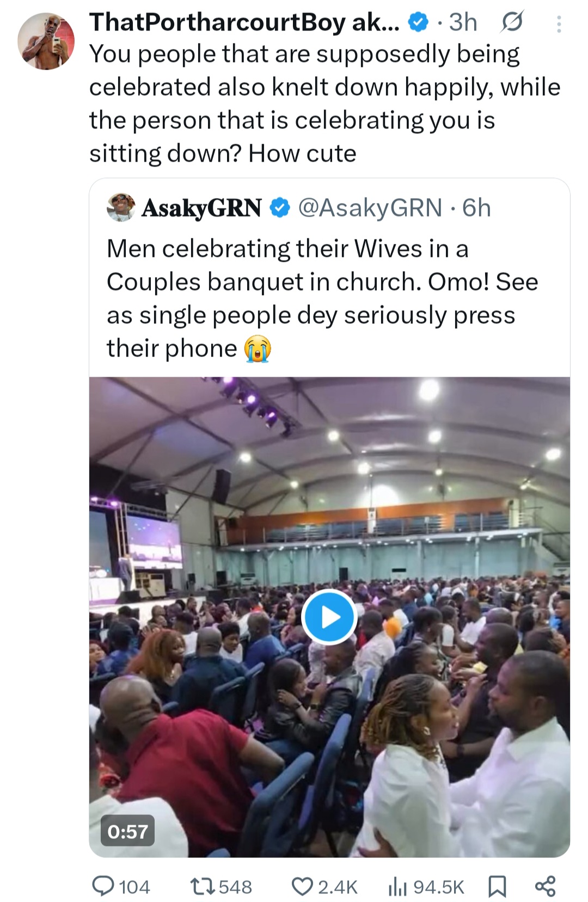Click ThatPortharcourtBoy's blue verified badge
Viewport: 588px width, 902px height.
[x=418, y=23]
